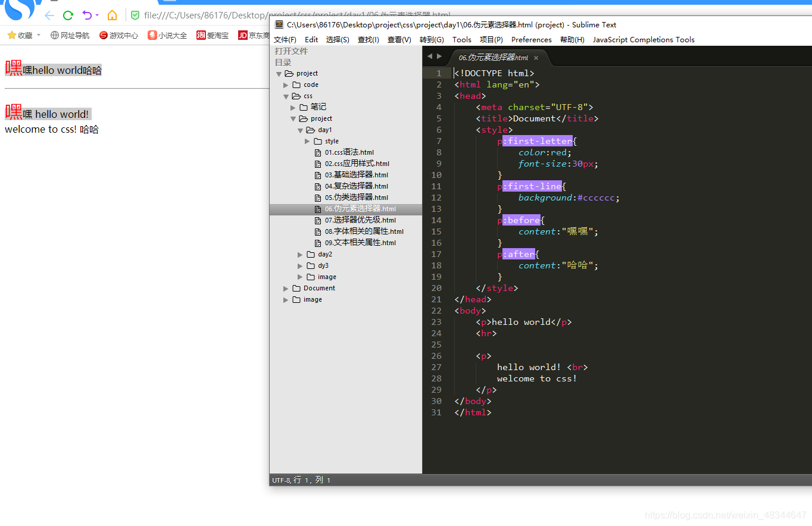Open 爱淘宝 bookmark
812x526 pixels.
(213, 35)
